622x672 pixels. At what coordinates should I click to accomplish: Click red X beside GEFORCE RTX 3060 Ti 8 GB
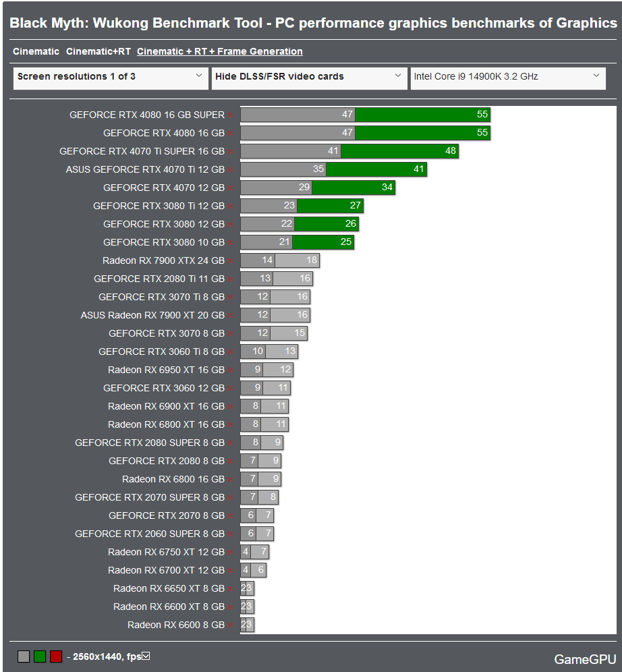pyautogui.click(x=231, y=352)
